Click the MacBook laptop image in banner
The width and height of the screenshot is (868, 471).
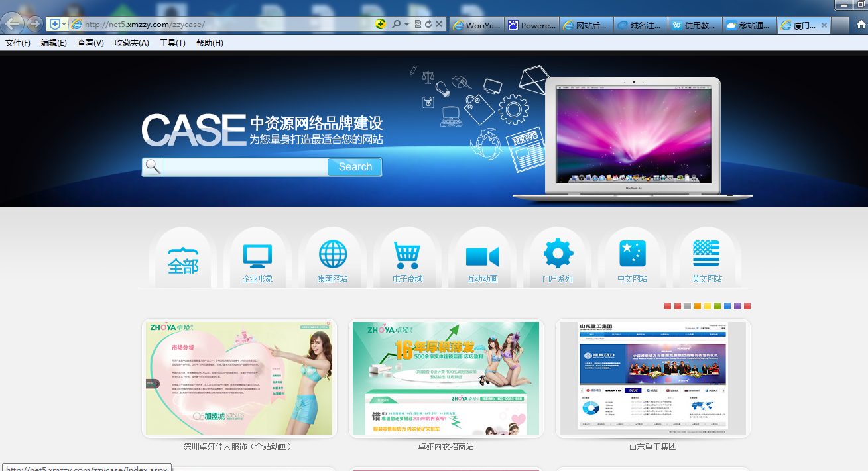[x=633, y=138]
